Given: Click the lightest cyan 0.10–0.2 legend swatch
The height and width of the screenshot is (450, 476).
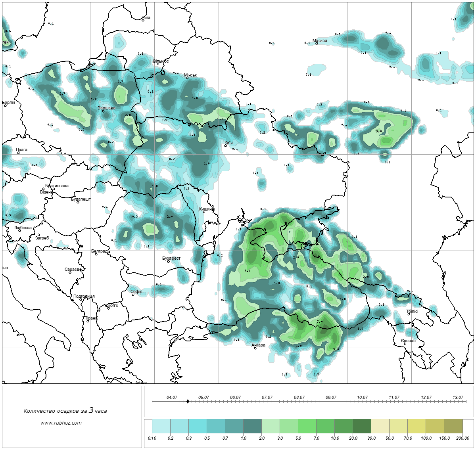Looking at the screenshot, I should coord(161,427).
